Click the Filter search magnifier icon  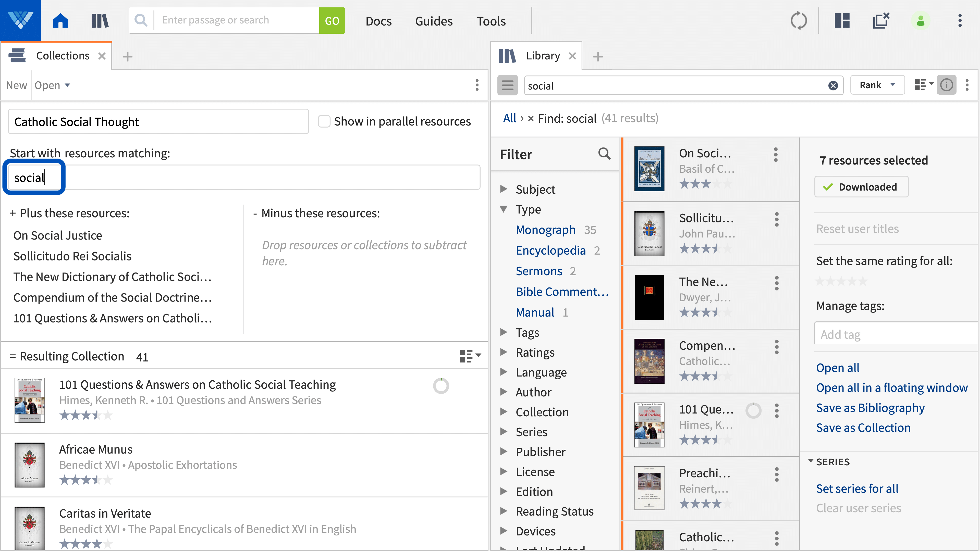pyautogui.click(x=604, y=154)
